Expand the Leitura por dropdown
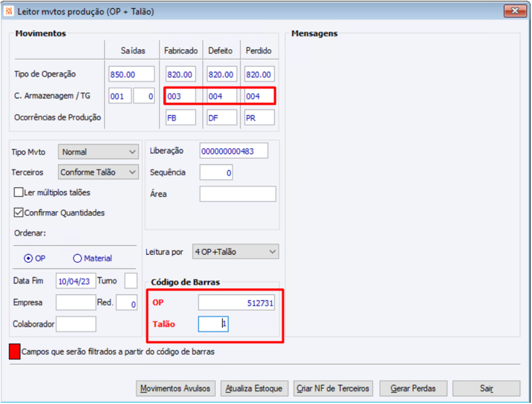532x404 pixels. pyautogui.click(x=235, y=251)
